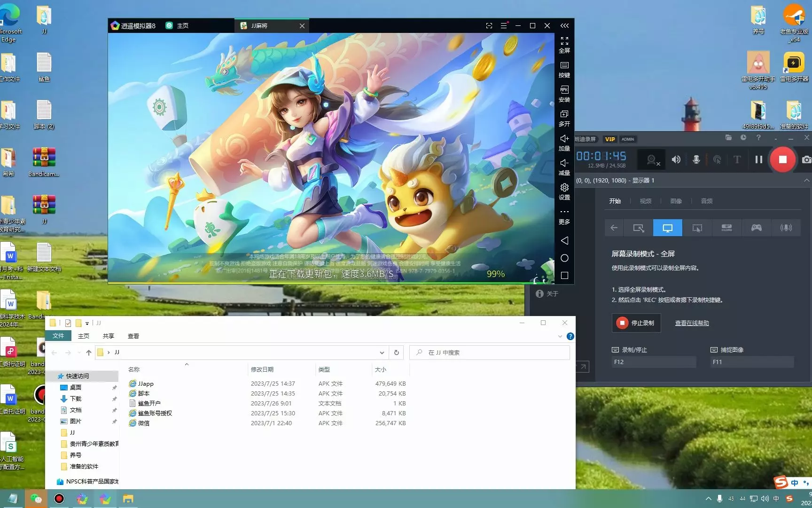Open the emulator 多开 multi-instance tool

click(x=564, y=114)
